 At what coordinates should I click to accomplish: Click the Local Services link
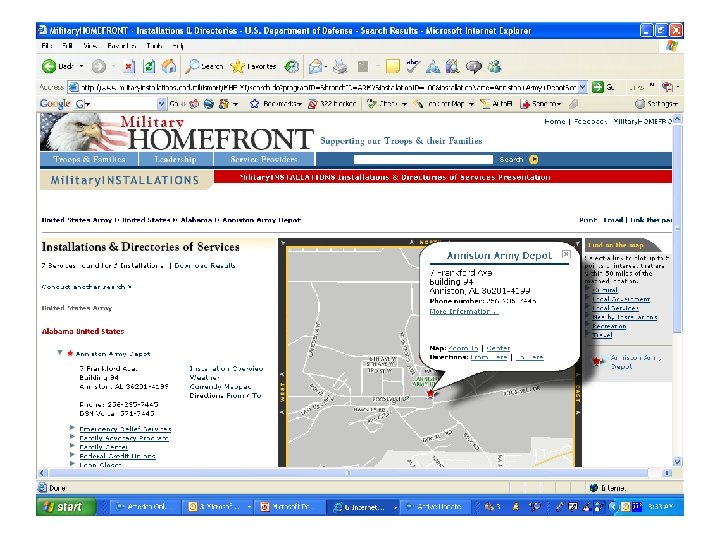[x=615, y=308]
